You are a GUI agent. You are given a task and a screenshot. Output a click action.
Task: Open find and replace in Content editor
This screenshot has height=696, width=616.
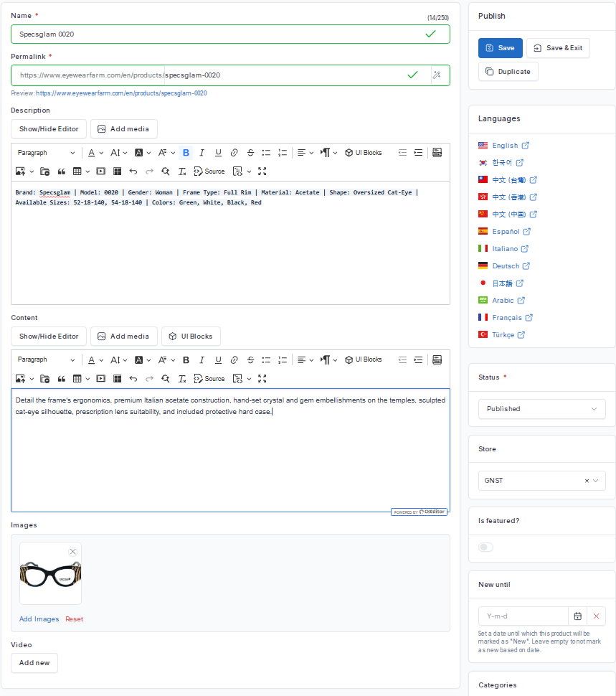(x=166, y=379)
